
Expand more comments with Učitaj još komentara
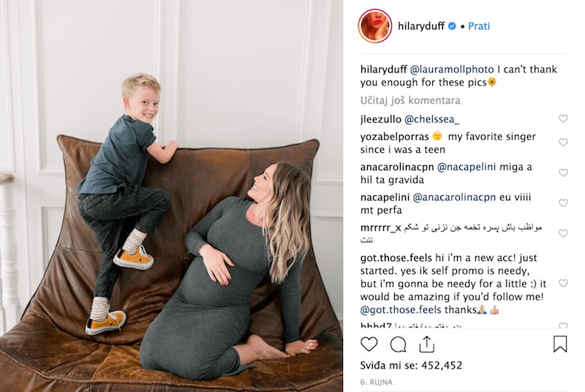click(410, 100)
